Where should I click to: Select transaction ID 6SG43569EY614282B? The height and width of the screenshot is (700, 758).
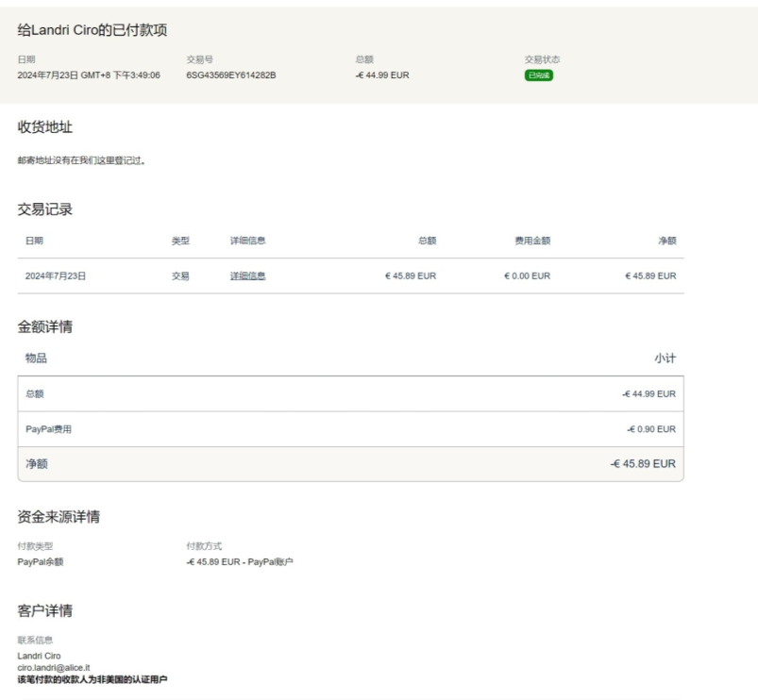coord(231,75)
